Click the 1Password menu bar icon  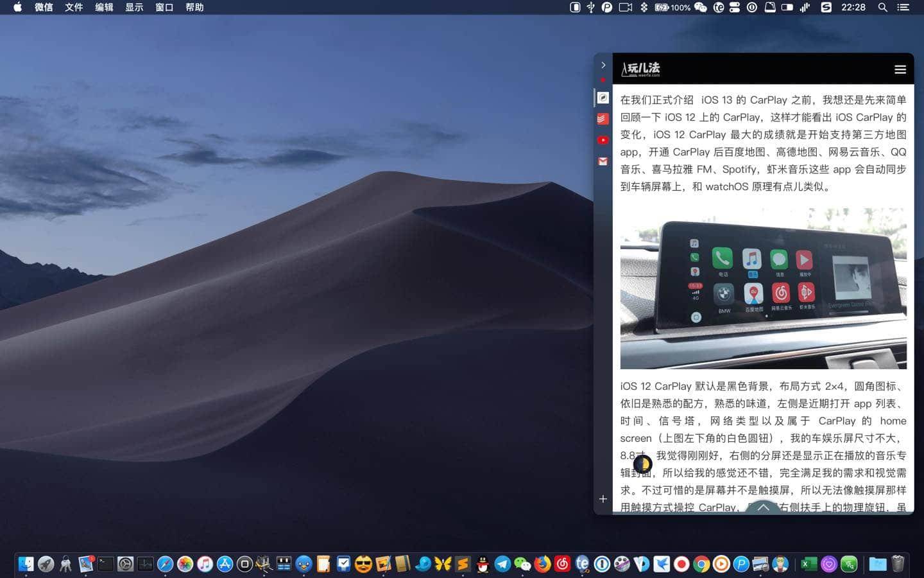[x=752, y=7]
